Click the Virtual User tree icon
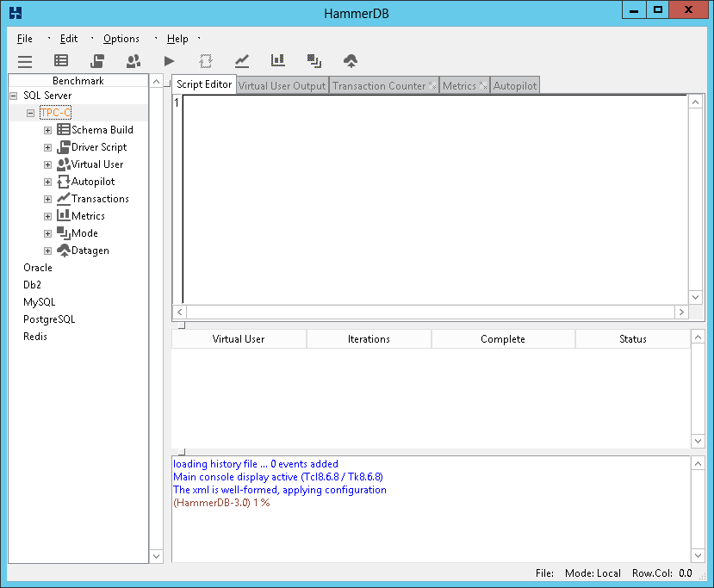 63,164
